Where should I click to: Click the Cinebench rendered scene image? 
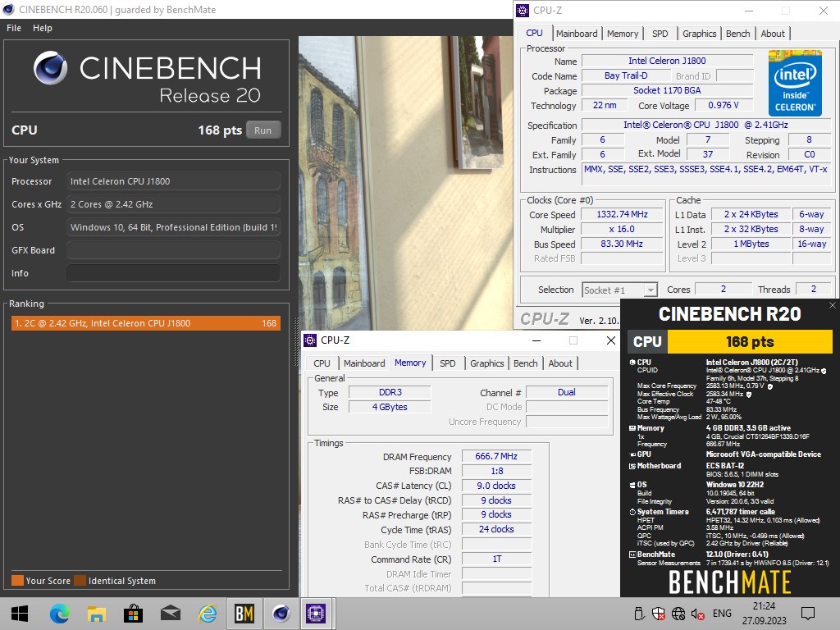click(x=405, y=183)
